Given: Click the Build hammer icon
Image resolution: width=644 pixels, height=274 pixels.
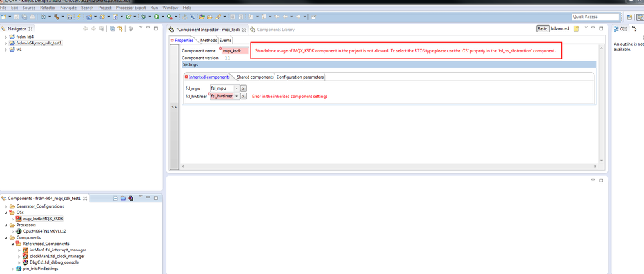Looking at the screenshot, I should [x=56, y=17].
